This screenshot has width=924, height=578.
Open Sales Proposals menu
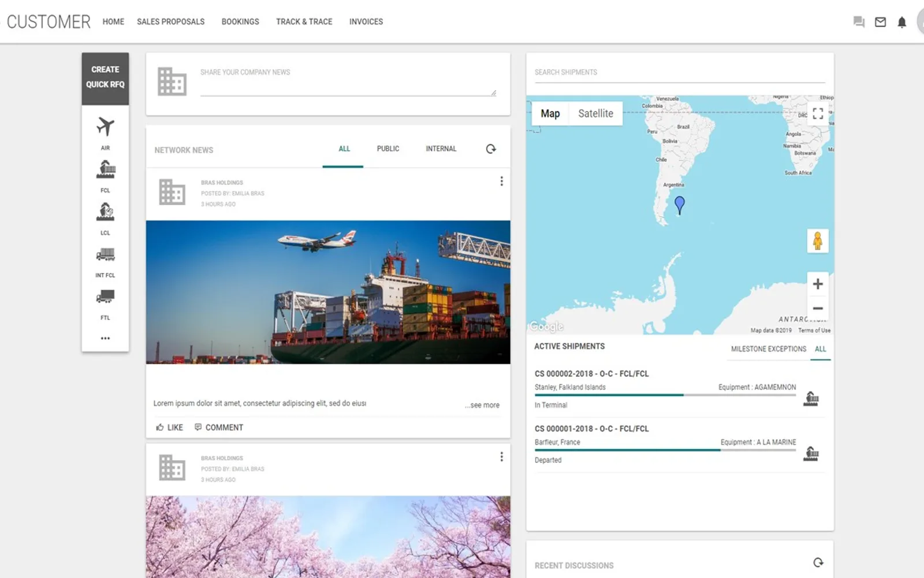tap(170, 21)
